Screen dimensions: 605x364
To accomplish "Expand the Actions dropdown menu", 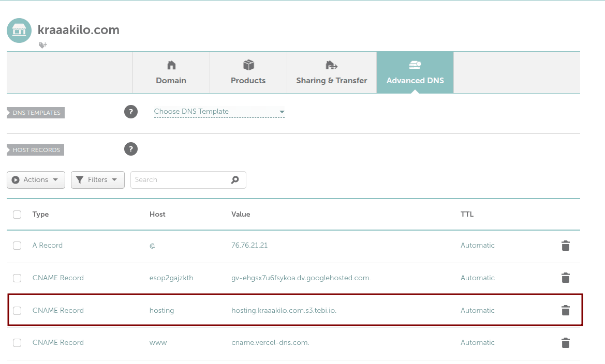I will [36, 180].
